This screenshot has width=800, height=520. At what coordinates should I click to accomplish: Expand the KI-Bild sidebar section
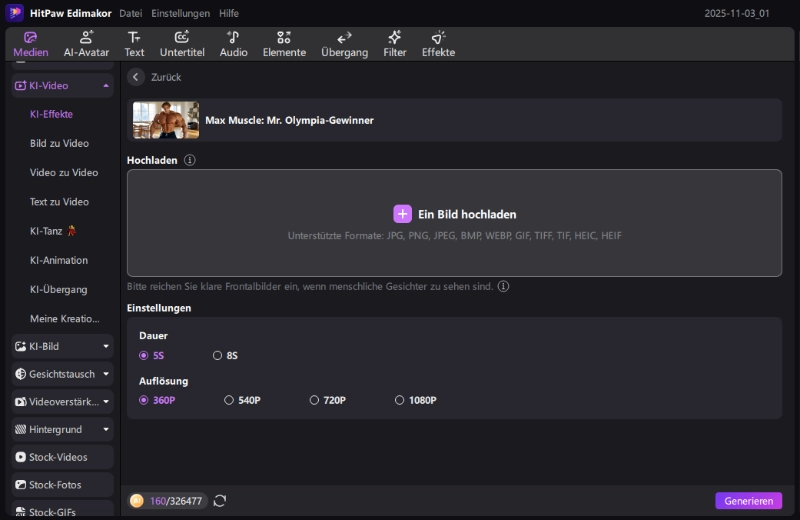106,346
